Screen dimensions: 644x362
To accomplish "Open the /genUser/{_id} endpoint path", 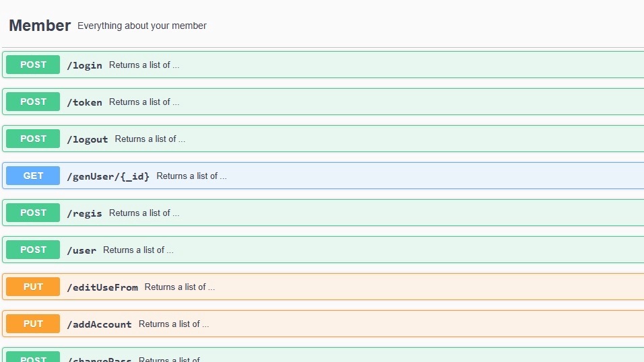I will (x=108, y=176).
